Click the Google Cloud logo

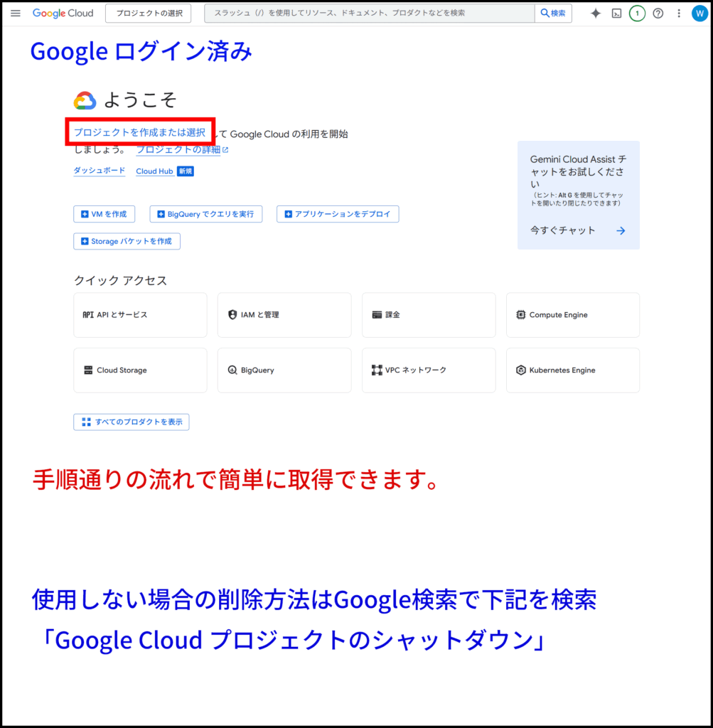tap(63, 13)
